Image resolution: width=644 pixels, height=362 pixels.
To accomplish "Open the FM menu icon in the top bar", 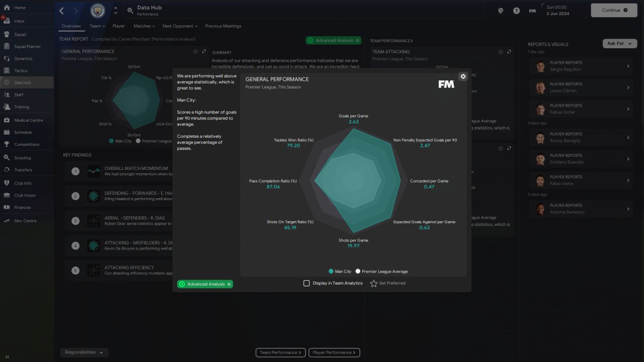I will [532, 11].
